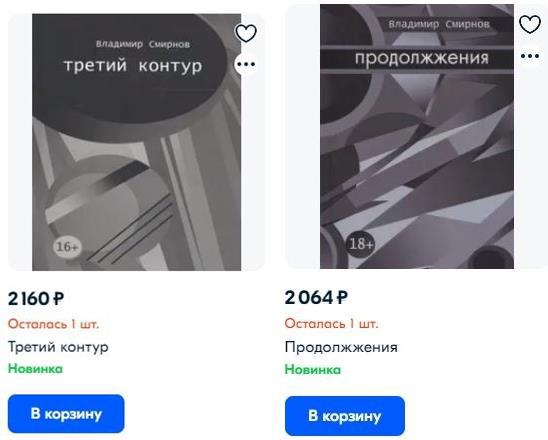Click author name Владимир Смирнов on left cover
Screen dimensions: 548x440
pos(143,44)
